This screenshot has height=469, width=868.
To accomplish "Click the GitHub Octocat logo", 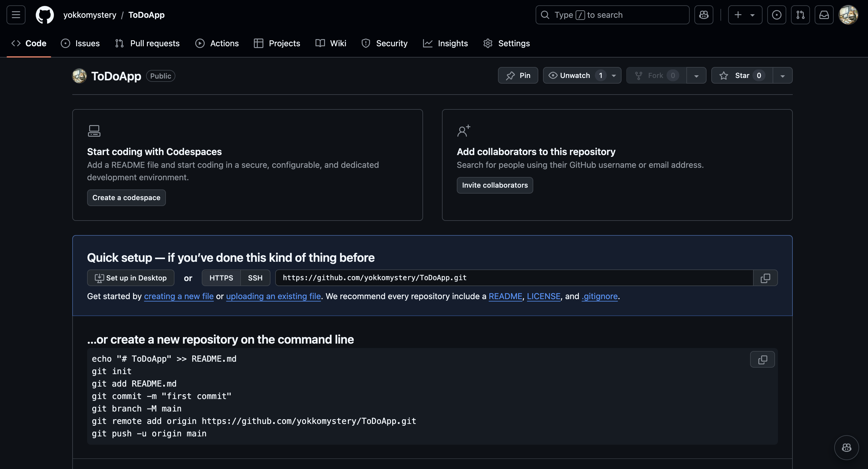I will (x=44, y=15).
